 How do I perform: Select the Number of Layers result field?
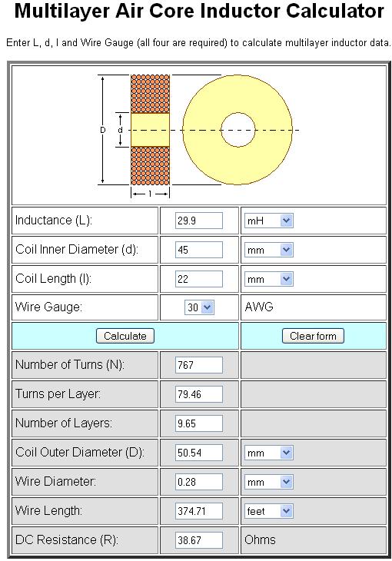(198, 423)
